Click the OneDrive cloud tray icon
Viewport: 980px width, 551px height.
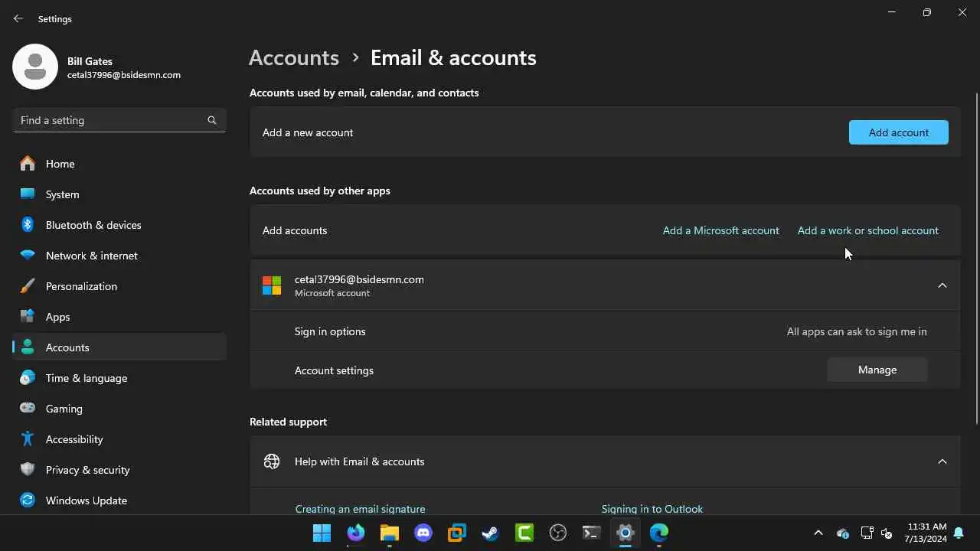(x=843, y=533)
